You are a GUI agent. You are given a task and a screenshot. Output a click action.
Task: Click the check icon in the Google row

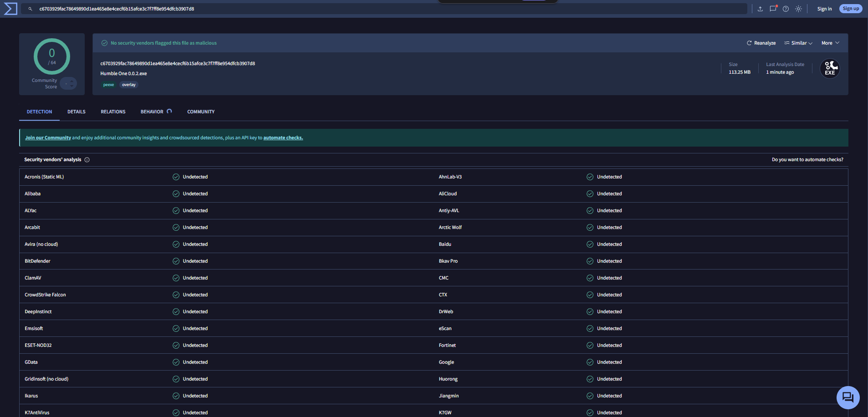click(x=590, y=362)
